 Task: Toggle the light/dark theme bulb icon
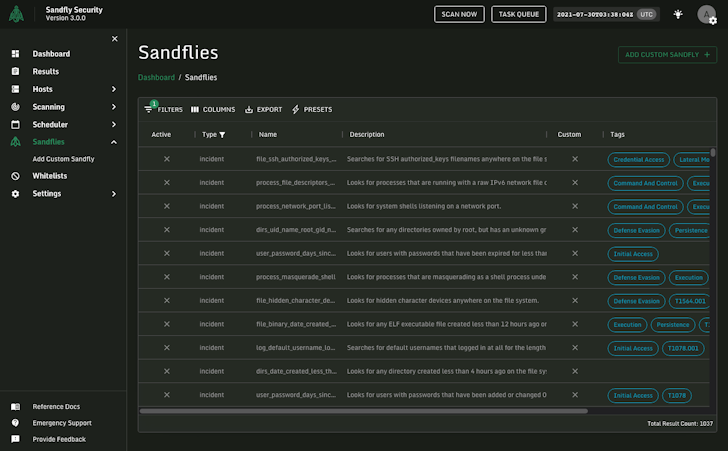pos(678,14)
